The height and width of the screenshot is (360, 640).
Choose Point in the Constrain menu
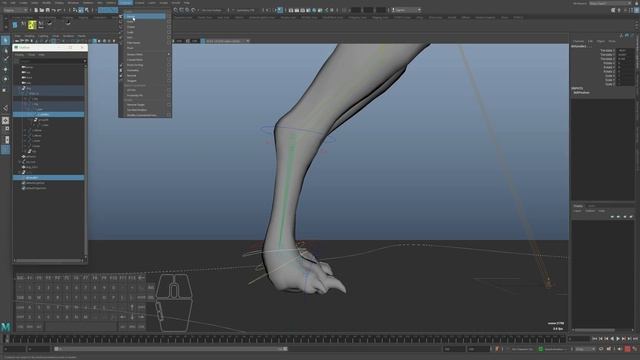tap(130, 22)
